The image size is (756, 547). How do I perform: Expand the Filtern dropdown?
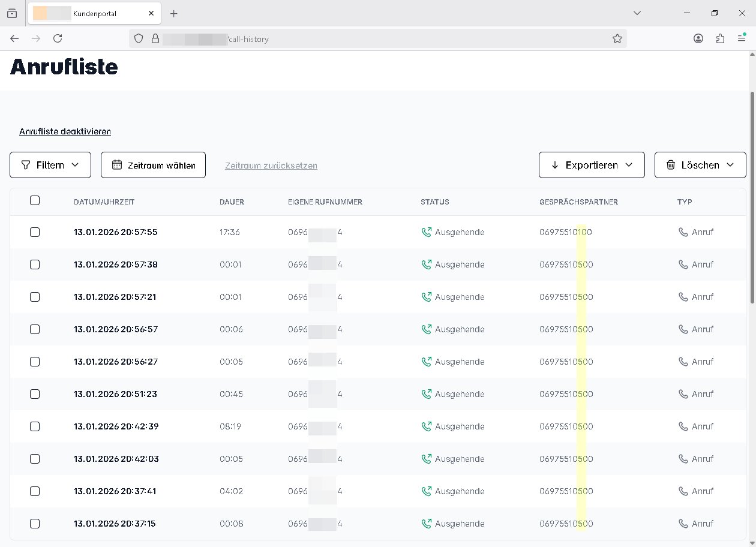(x=50, y=165)
